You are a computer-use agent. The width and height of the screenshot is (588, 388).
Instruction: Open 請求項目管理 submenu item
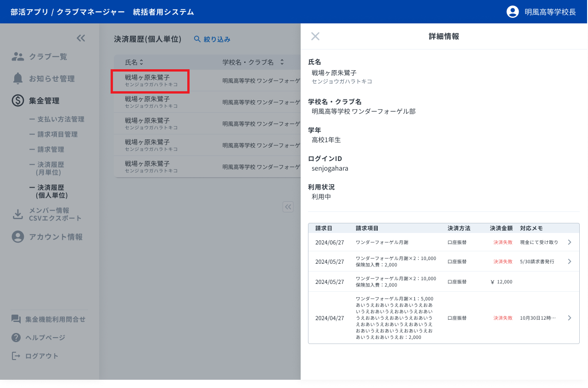[x=53, y=134]
